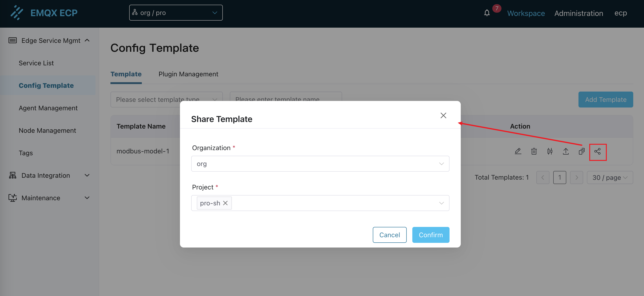This screenshot has width=644, height=296.
Task: Click the edit pencil icon
Action: pyautogui.click(x=517, y=151)
